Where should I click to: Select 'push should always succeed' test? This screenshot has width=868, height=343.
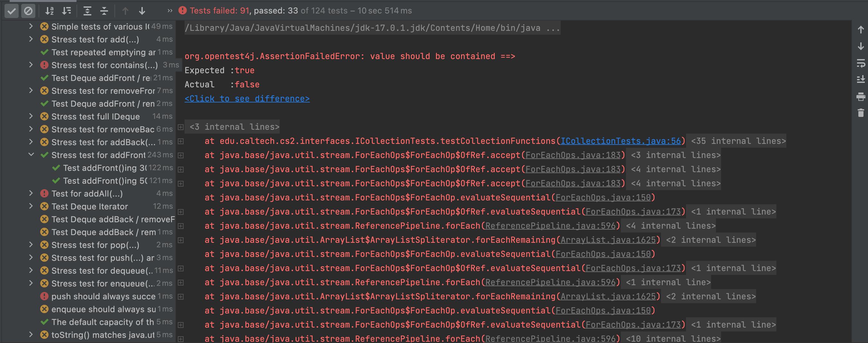click(x=103, y=296)
